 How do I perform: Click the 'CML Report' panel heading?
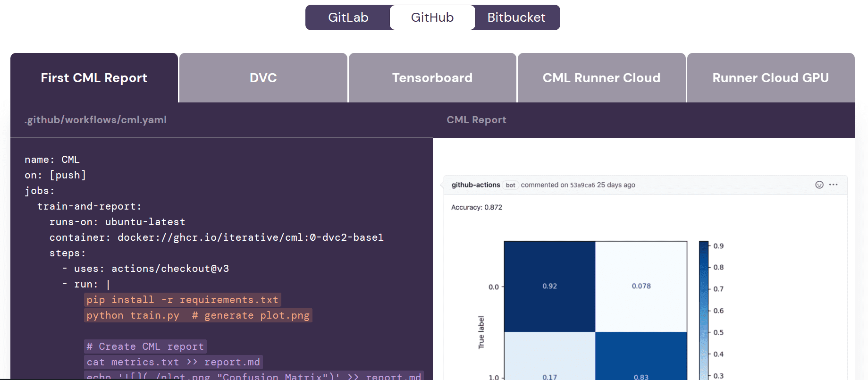tap(476, 120)
